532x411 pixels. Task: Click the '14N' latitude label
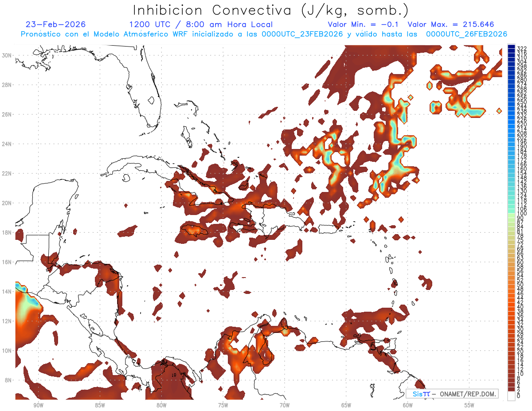[x=7, y=292]
